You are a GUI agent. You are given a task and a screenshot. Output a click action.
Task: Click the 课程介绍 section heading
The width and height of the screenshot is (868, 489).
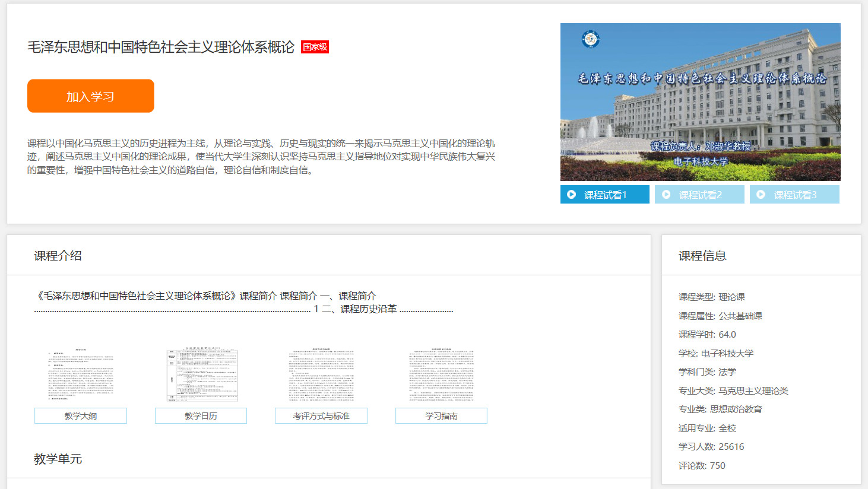58,256
